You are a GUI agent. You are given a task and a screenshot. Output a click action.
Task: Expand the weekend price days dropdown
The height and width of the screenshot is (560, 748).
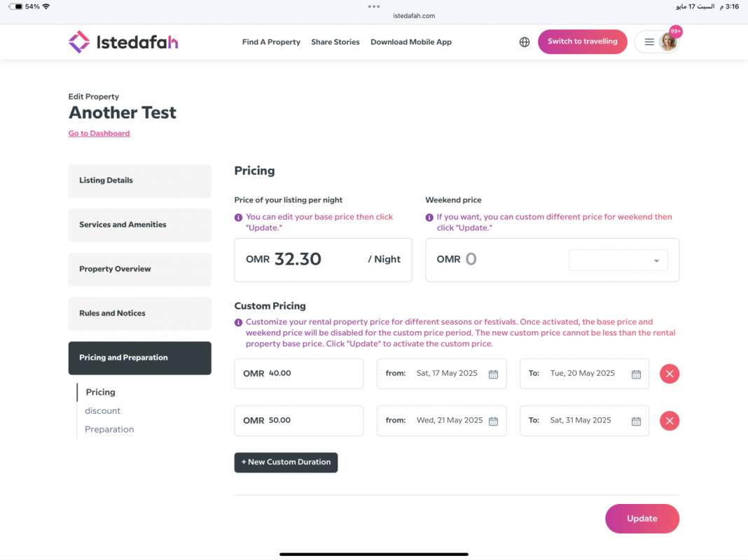[618, 260]
